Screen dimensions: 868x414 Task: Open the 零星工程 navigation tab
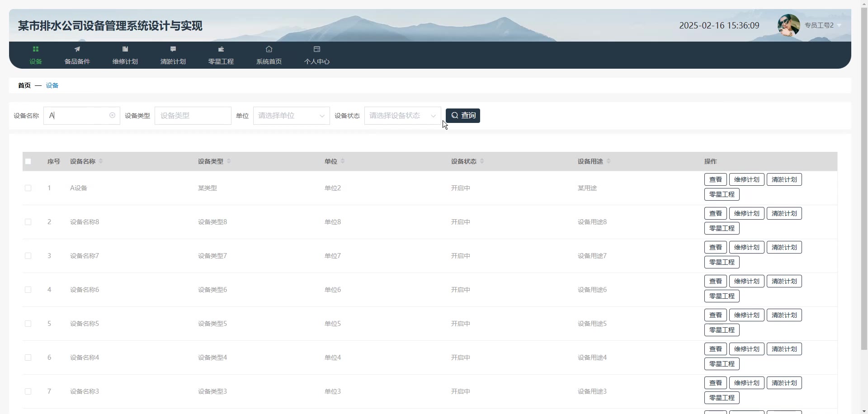[x=221, y=55]
